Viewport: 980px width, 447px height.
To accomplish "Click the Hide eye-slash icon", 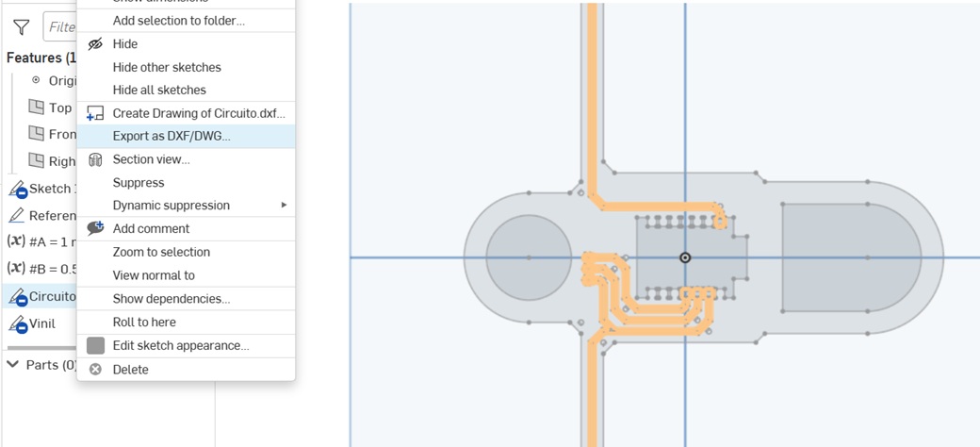I will coord(95,43).
